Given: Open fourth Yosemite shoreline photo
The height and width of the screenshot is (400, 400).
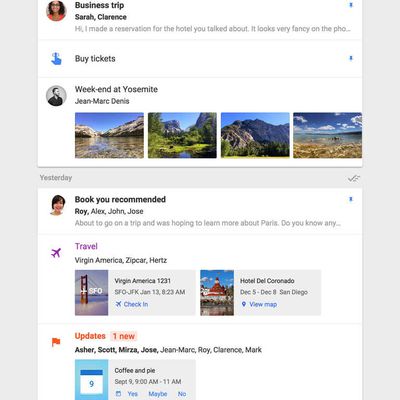Looking at the screenshot, I should (327, 135).
